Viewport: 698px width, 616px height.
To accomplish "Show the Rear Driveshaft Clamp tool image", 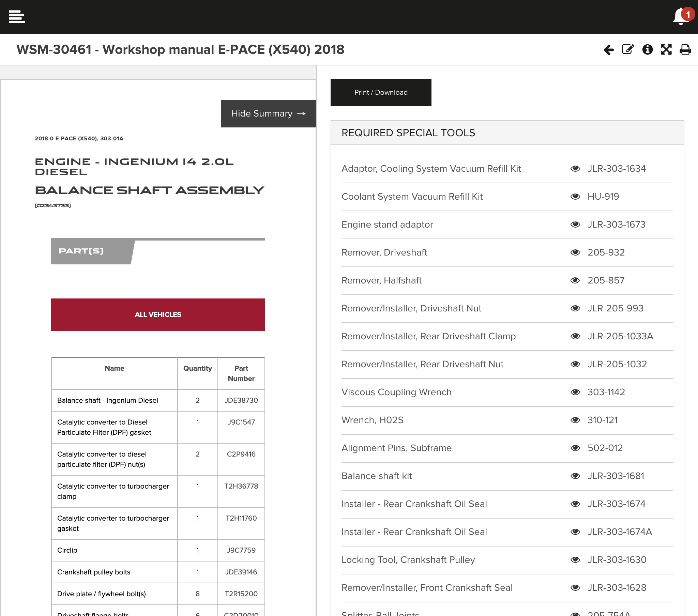I will click(575, 337).
